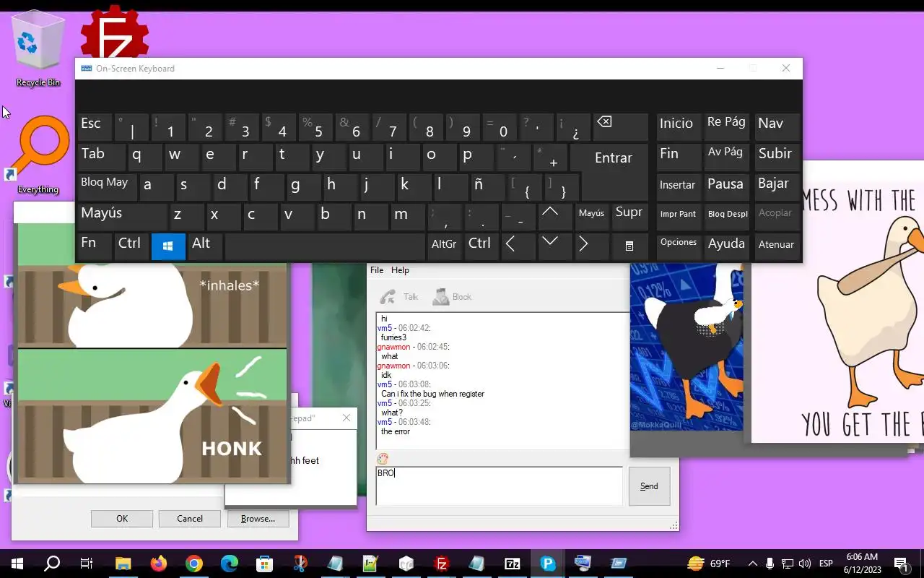Open Task View on the taskbar
Image resolution: width=924 pixels, height=578 pixels.
87,564
